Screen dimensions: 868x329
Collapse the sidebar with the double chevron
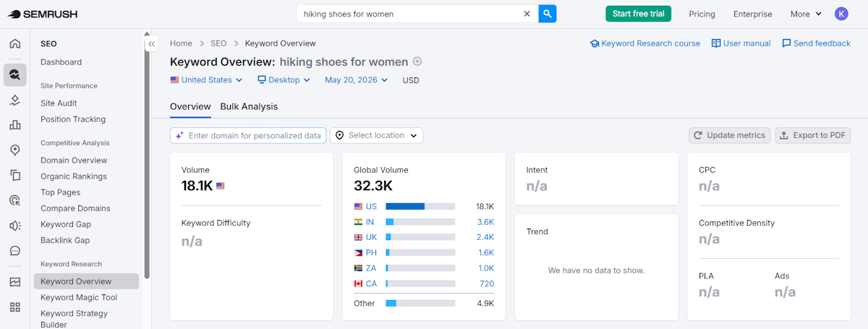click(x=152, y=44)
